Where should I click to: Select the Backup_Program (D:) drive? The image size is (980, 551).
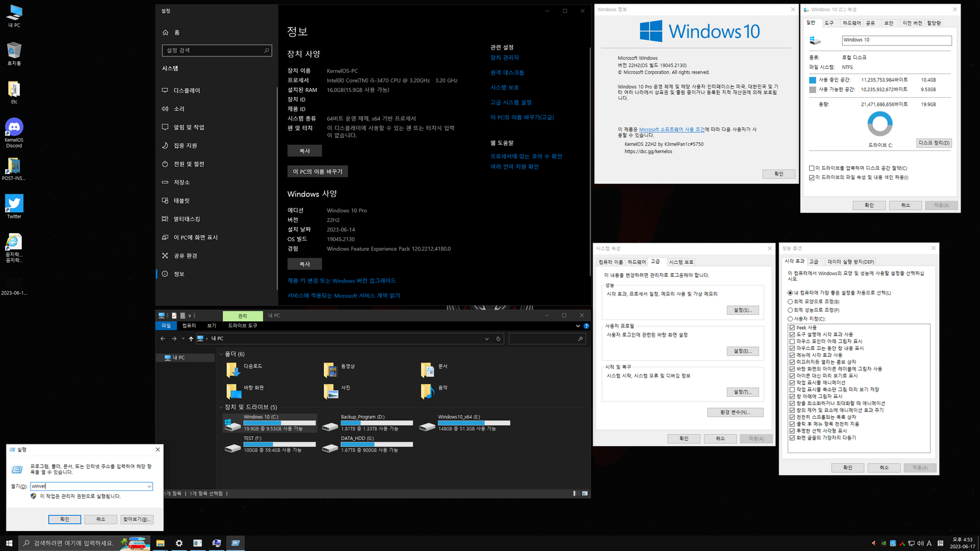point(367,423)
